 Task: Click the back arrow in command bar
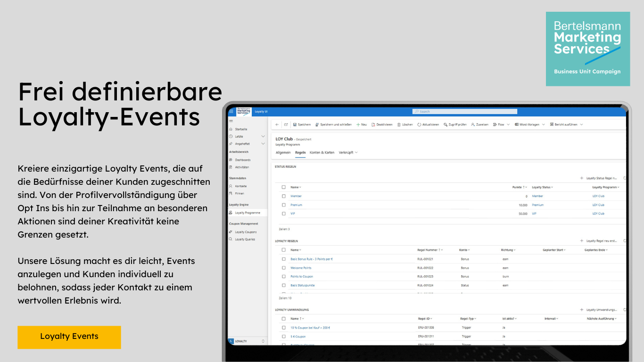point(277,124)
